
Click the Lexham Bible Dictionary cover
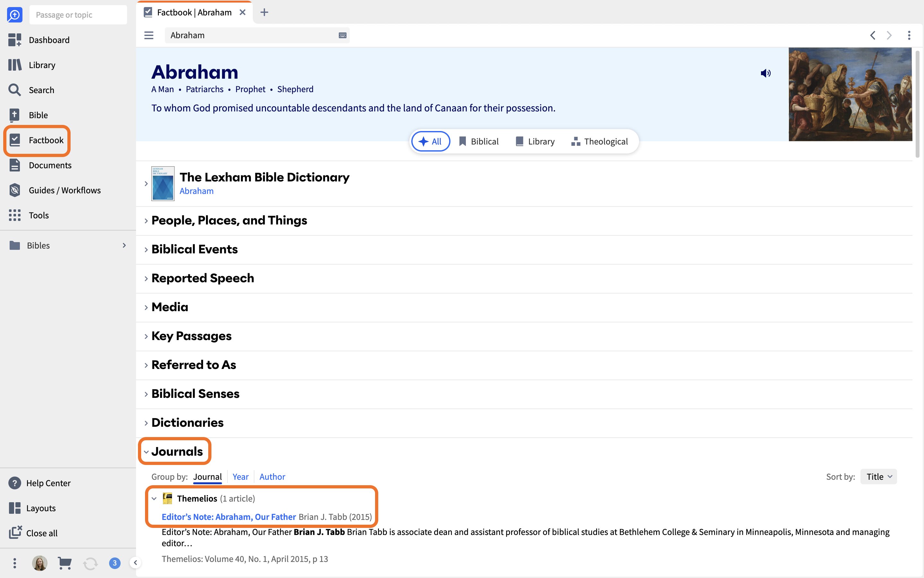click(163, 183)
